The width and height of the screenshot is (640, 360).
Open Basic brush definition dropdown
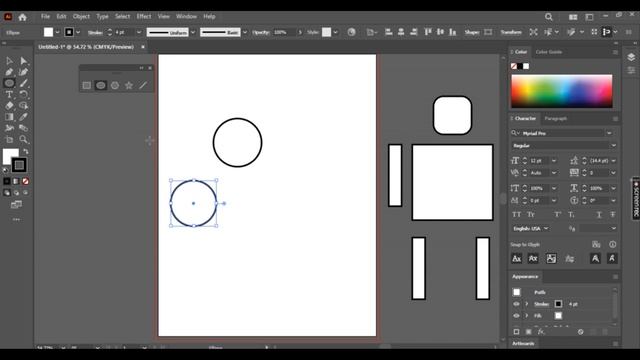click(245, 32)
